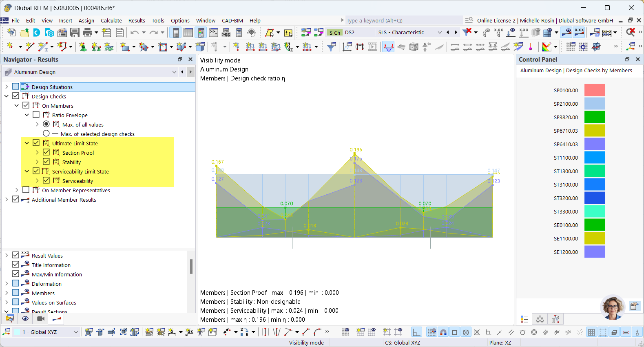Collapse the Design Checks tree node
The width and height of the screenshot is (644, 347).
(7, 96)
